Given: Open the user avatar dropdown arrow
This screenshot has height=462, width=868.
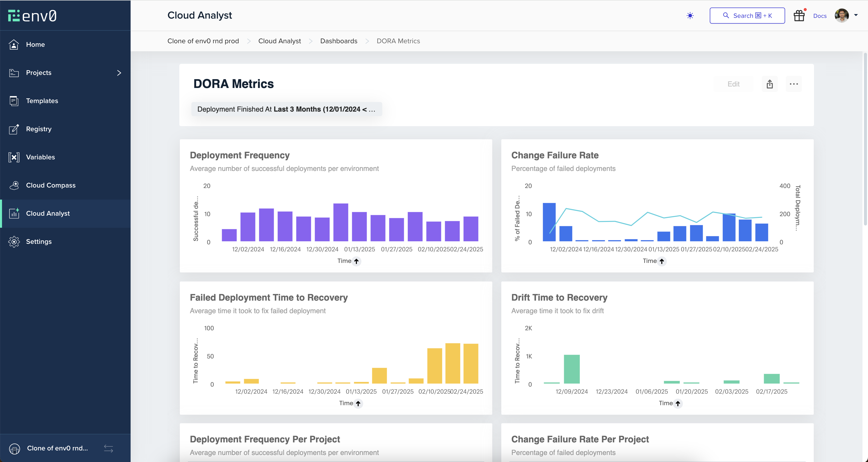Looking at the screenshot, I should (x=856, y=15).
